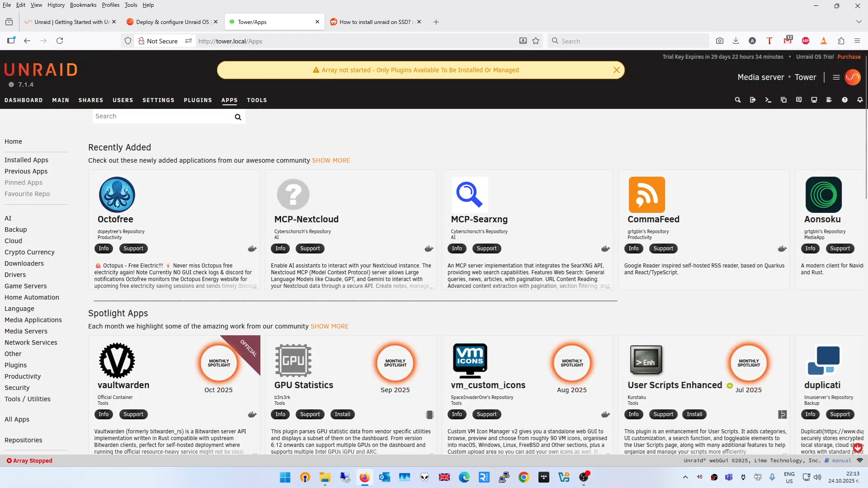Viewport: 868px width, 488px height.
Task: Click the Docker icon on Octofree card
Action: tap(252, 249)
